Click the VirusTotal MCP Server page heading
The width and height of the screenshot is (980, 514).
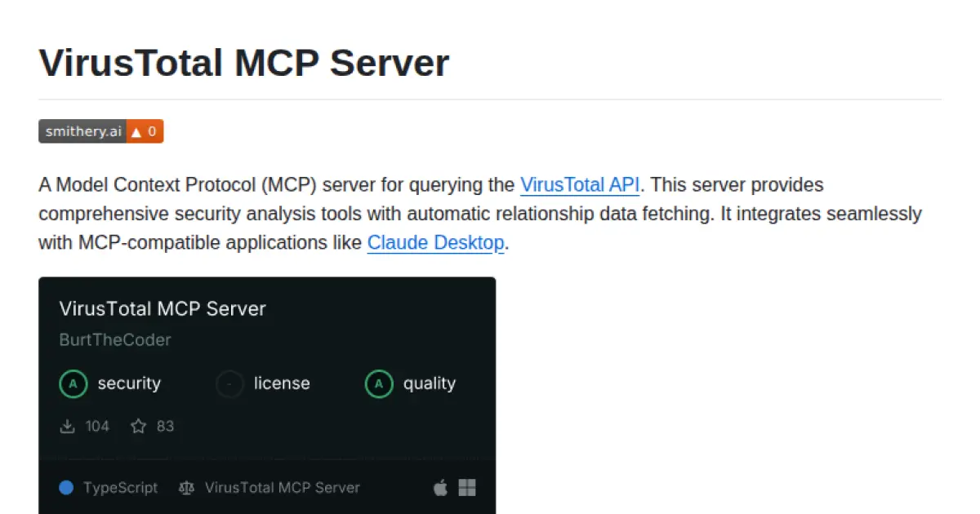tap(243, 63)
